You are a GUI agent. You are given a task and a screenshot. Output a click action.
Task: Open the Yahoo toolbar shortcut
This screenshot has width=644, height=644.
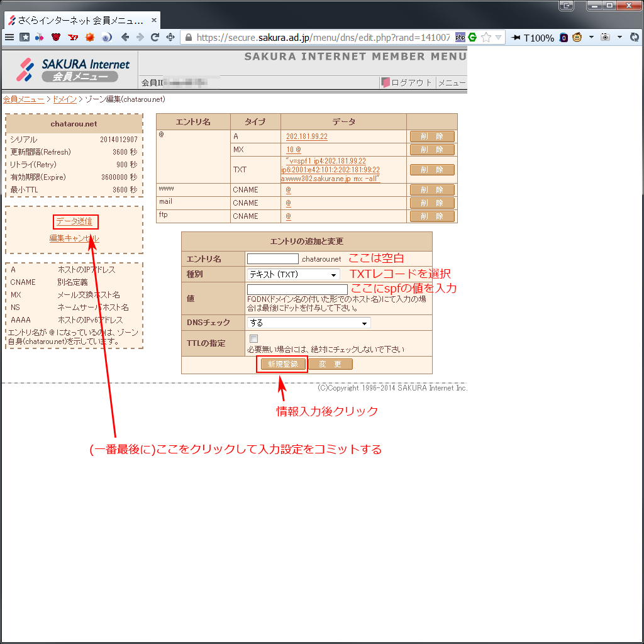coord(73,37)
